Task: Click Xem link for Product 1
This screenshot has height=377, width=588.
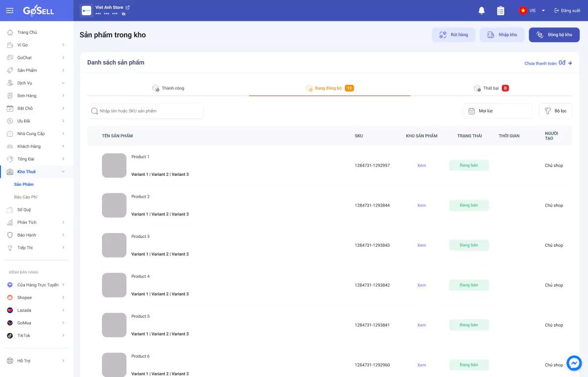Action: pos(421,165)
